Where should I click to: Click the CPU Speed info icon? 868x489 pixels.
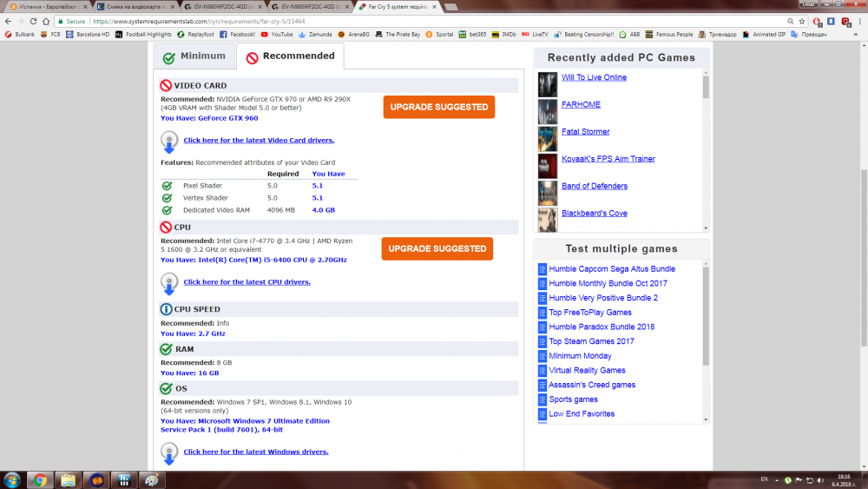click(x=166, y=309)
